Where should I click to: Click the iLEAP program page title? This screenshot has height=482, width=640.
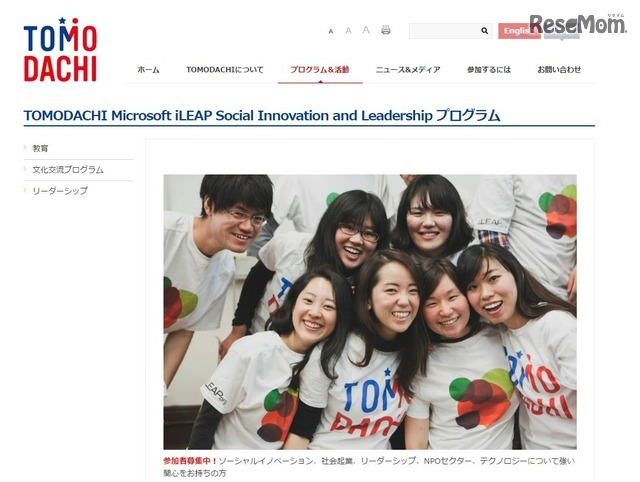[262, 116]
